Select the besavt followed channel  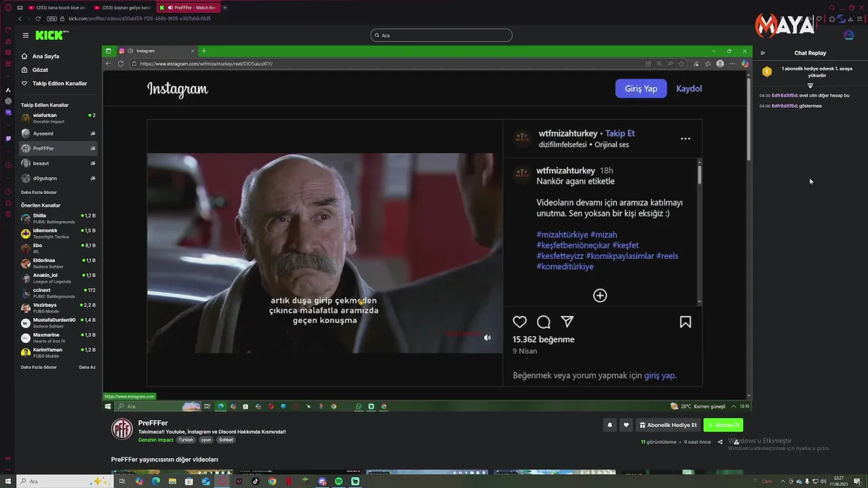click(x=58, y=163)
